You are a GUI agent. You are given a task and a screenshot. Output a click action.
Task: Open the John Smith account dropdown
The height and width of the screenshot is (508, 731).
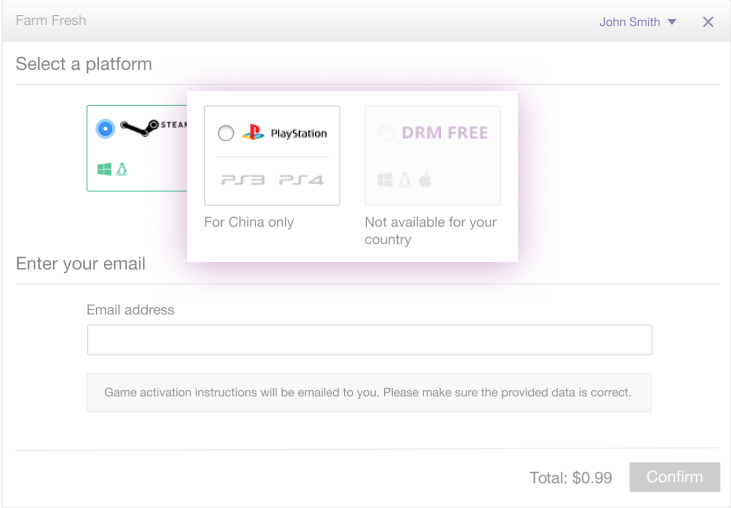click(x=637, y=22)
